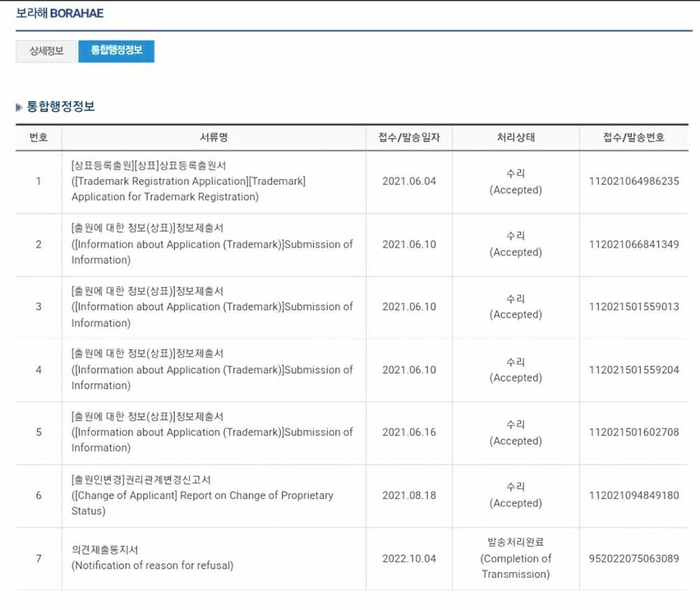Open the 정보제출서 document in row 2

pyautogui.click(x=212, y=244)
